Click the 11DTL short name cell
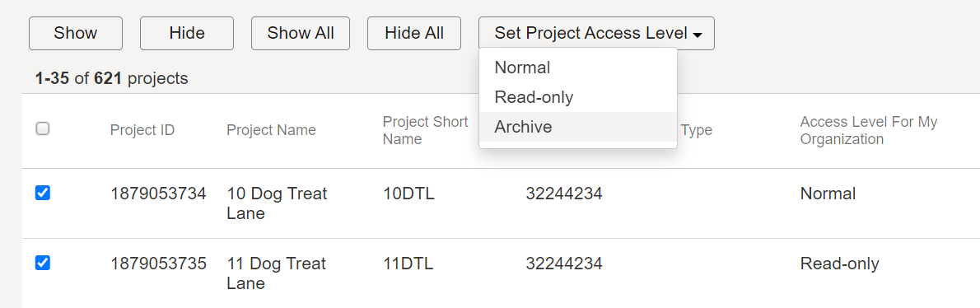Screen dimensions: 980x308 click(408, 264)
